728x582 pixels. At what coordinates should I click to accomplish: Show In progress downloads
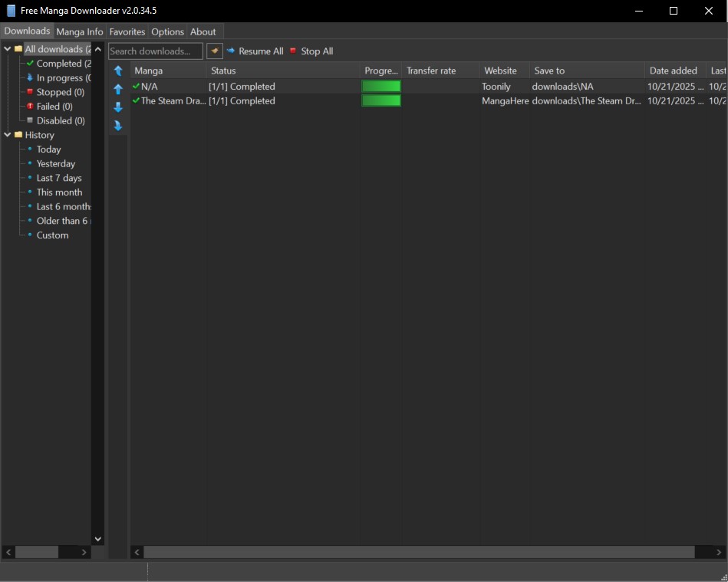(x=63, y=77)
